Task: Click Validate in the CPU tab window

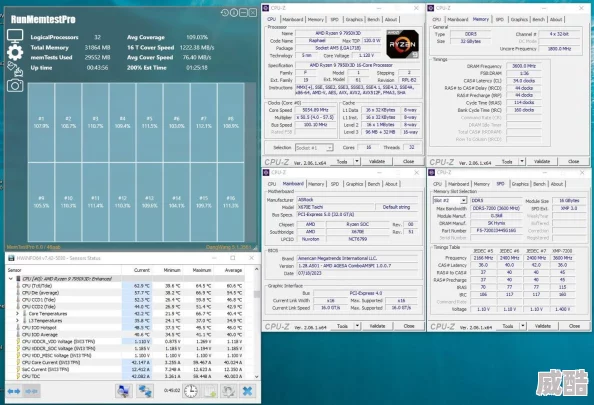Action: coord(377,161)
